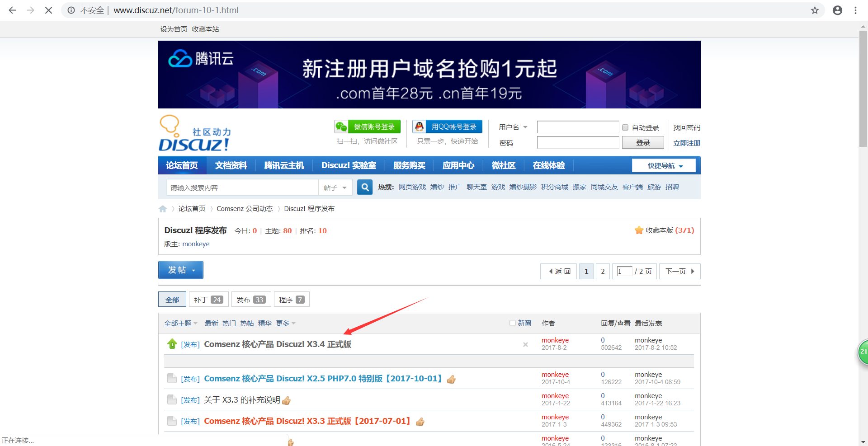Expand 用户名 login type dropdown
This screenshot has height=446, width=868.
(x=525, y=127)
